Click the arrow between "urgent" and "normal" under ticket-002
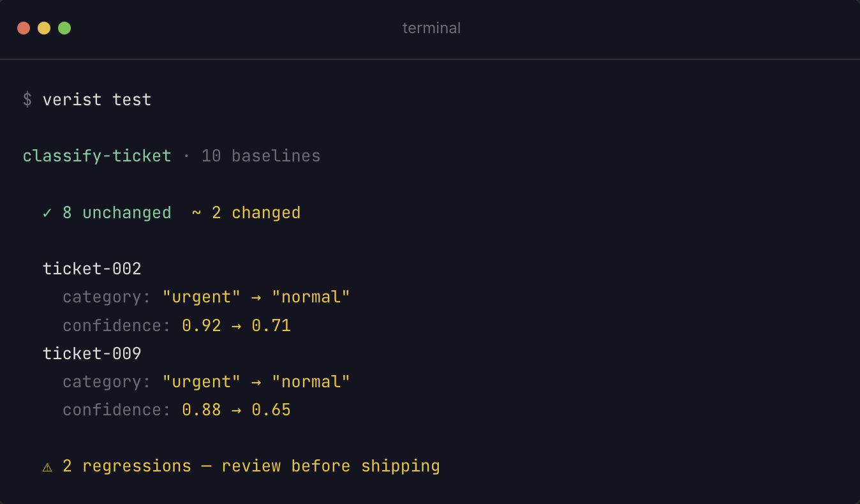 tap(256, 297)
